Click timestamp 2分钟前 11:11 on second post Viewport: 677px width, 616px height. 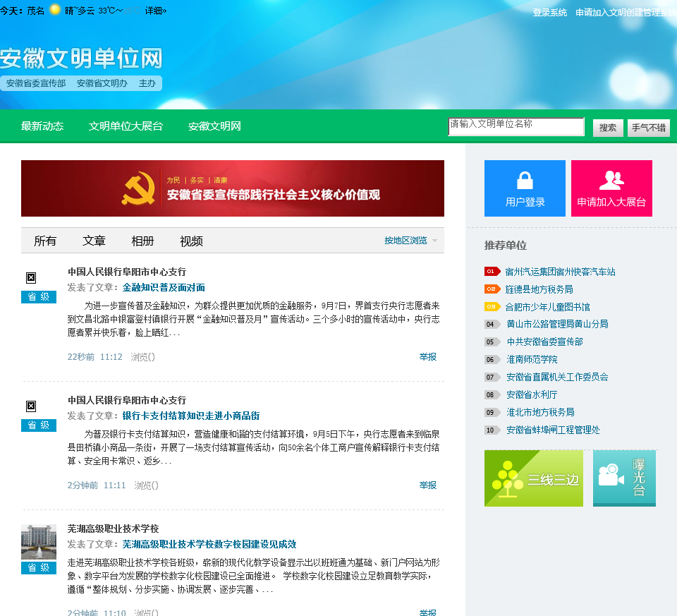97,485
